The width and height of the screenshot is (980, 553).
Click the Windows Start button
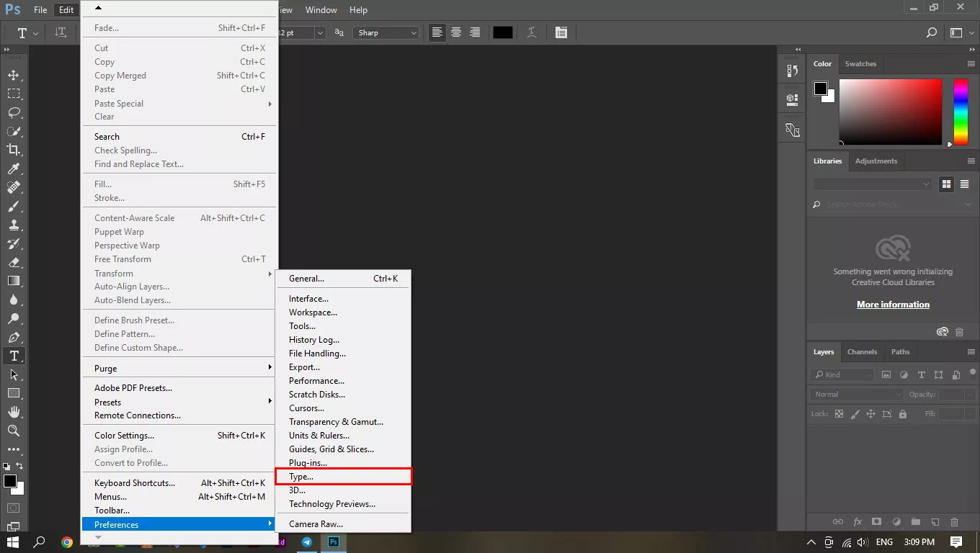[13, 542]
